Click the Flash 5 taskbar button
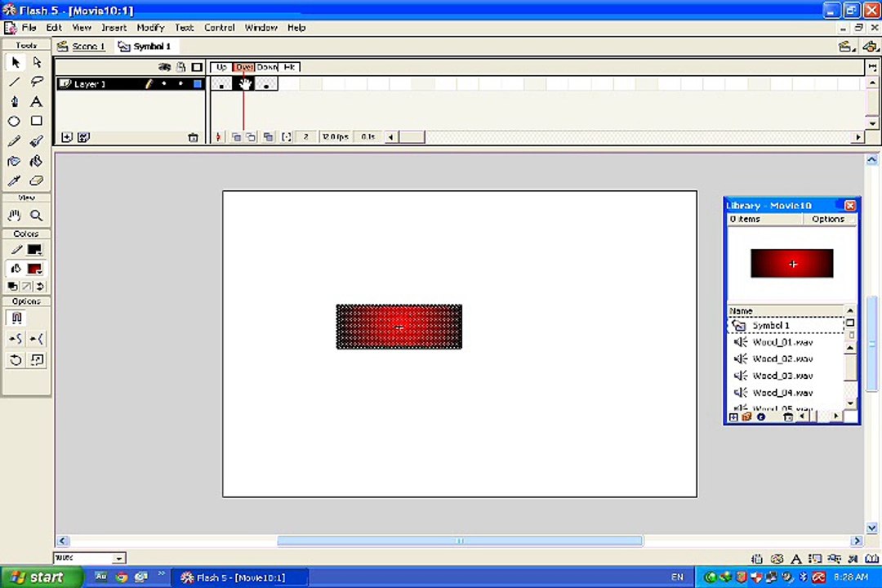Image resolution: width=882 pixels, height=588 pixels. (239, 577)
